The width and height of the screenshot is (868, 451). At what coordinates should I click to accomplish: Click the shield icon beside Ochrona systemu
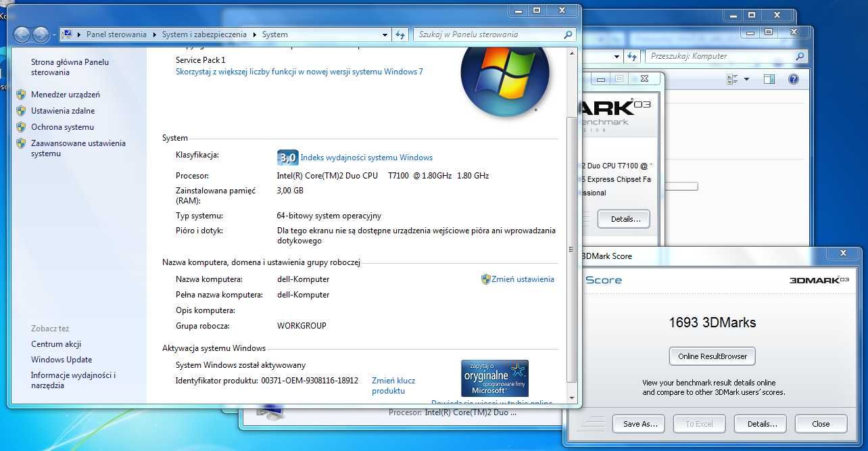[x=21, y=127]
